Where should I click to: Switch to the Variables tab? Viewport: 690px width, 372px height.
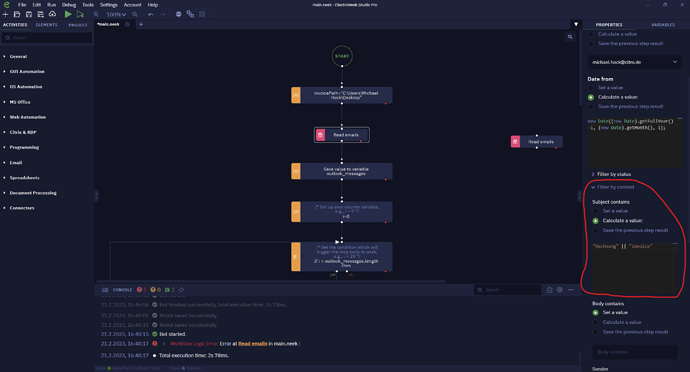tap(663, 25)
